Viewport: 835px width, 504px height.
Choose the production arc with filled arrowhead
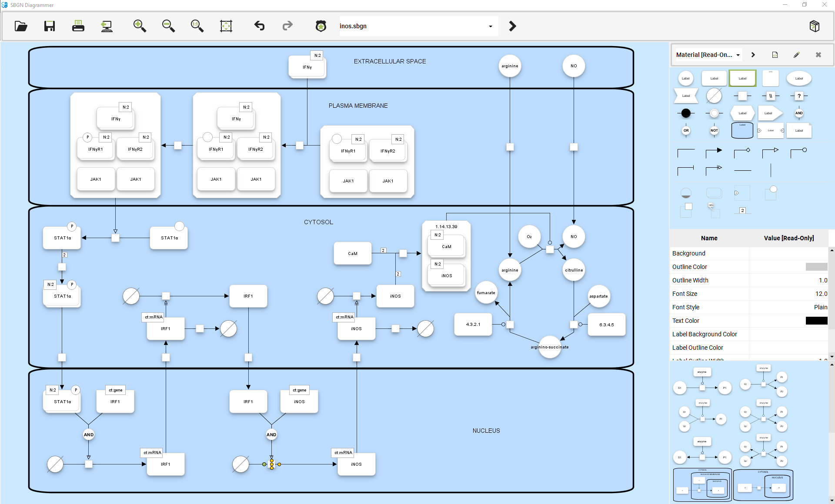(714, 151)
